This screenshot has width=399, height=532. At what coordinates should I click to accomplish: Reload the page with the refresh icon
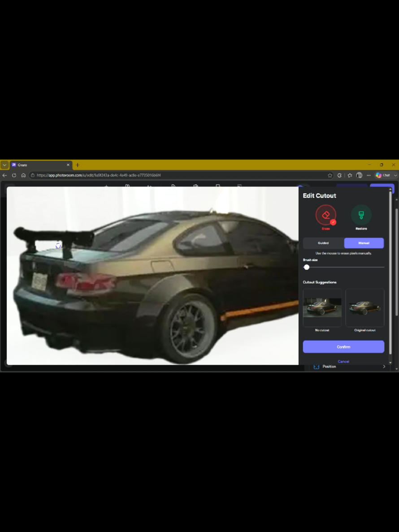click(14, 175)
